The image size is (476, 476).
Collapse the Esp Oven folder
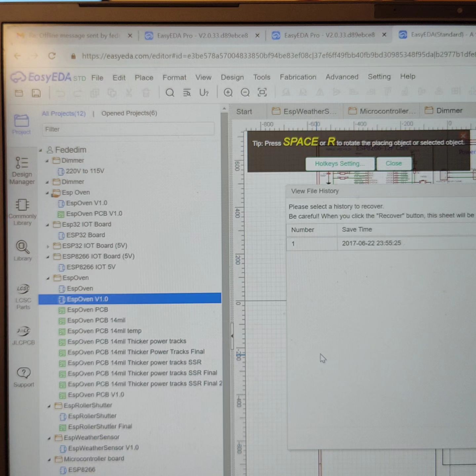tap(47, 193)
